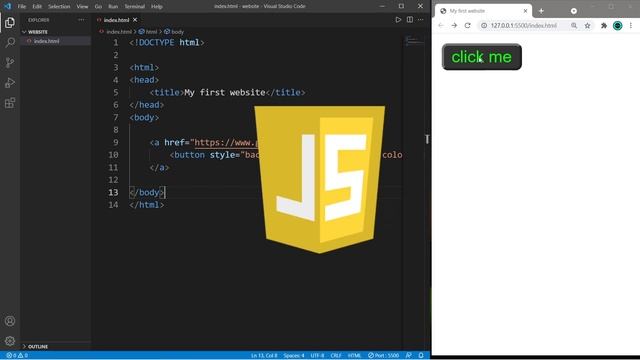Click the editor minimap
640x360 pixels.
415,41
